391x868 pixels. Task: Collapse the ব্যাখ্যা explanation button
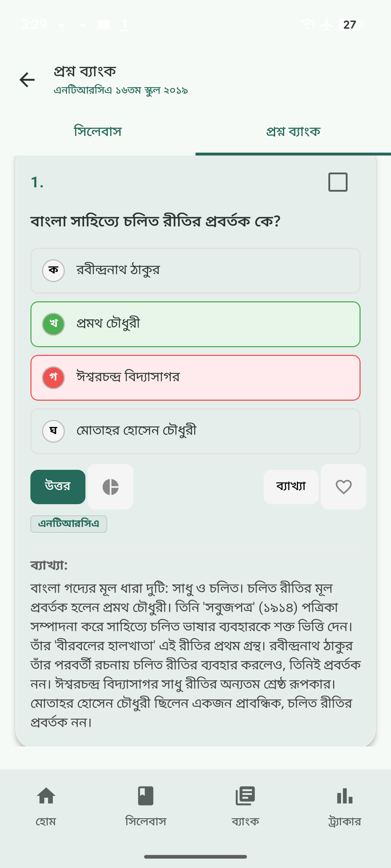point(291,486)
